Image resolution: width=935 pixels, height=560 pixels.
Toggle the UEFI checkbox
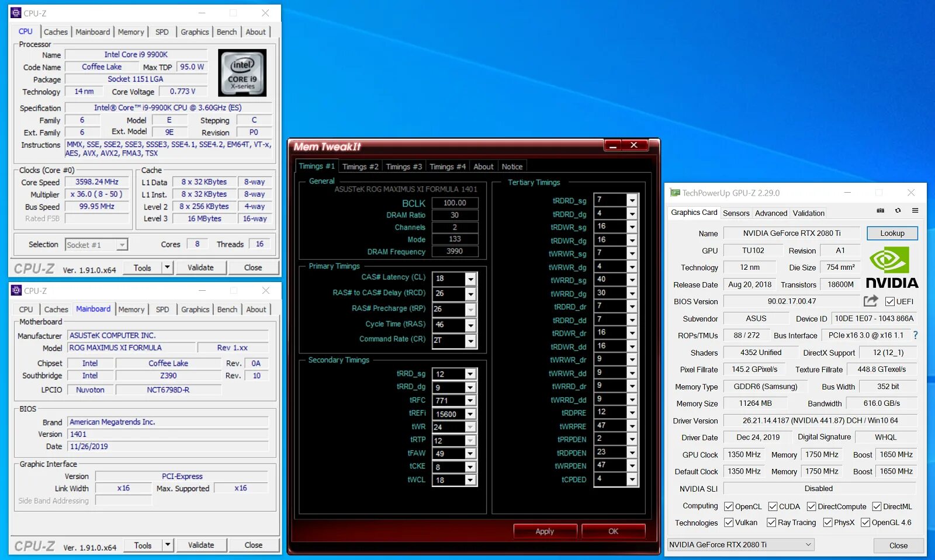(890, 301)
